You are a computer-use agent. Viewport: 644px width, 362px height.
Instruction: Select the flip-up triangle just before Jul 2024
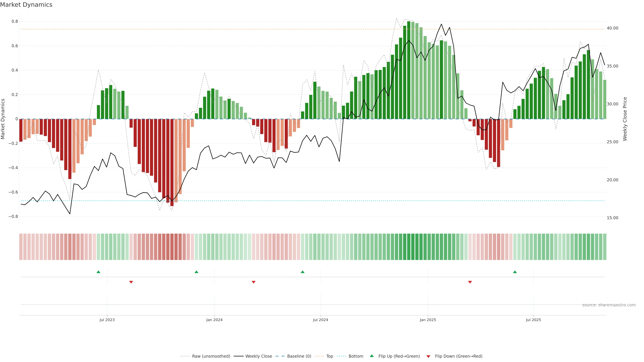[303, 272]
